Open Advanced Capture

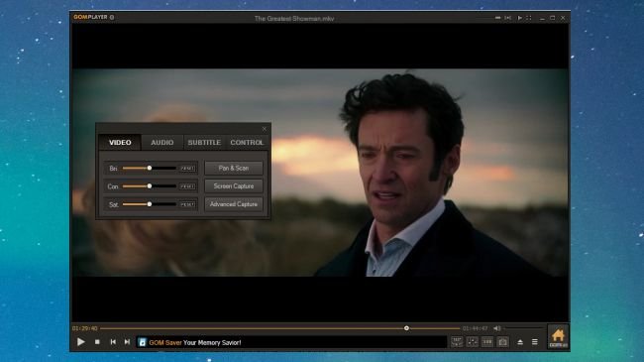coord(234,204)
